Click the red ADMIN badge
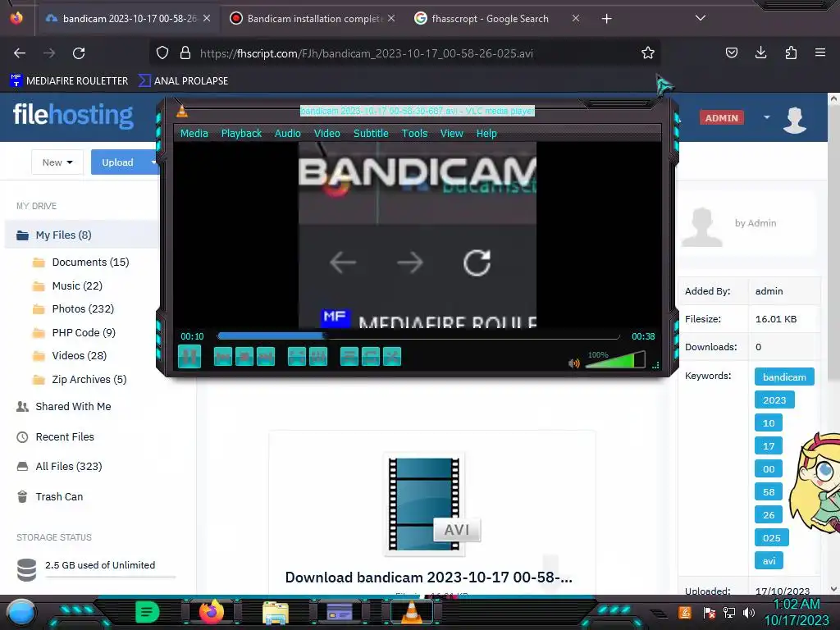 click(x=721, y=118)
